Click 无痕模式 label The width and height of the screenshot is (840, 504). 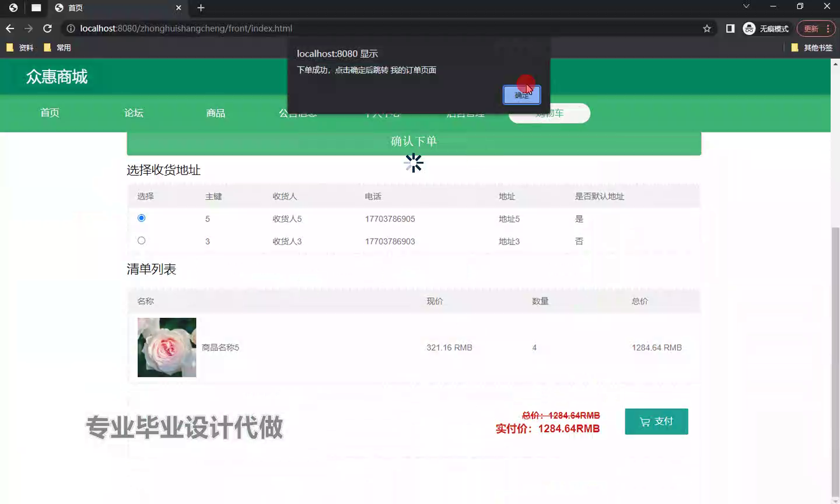774,29
